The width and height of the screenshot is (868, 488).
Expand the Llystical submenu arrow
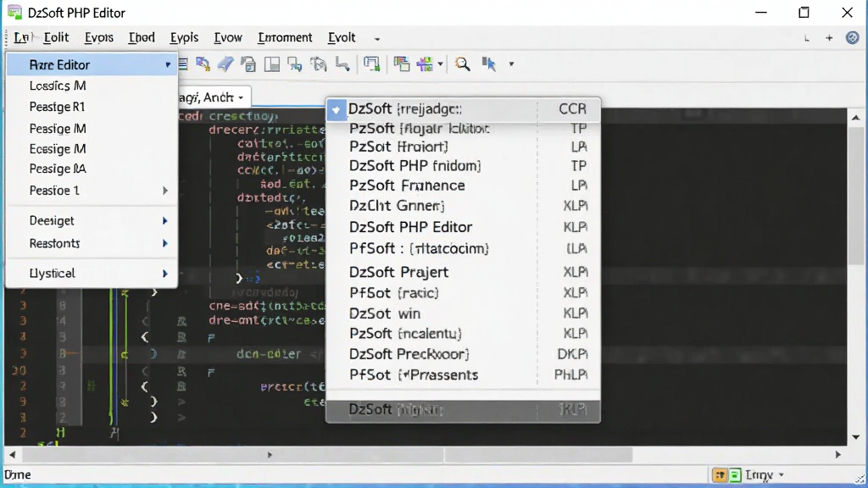(165, 274)
